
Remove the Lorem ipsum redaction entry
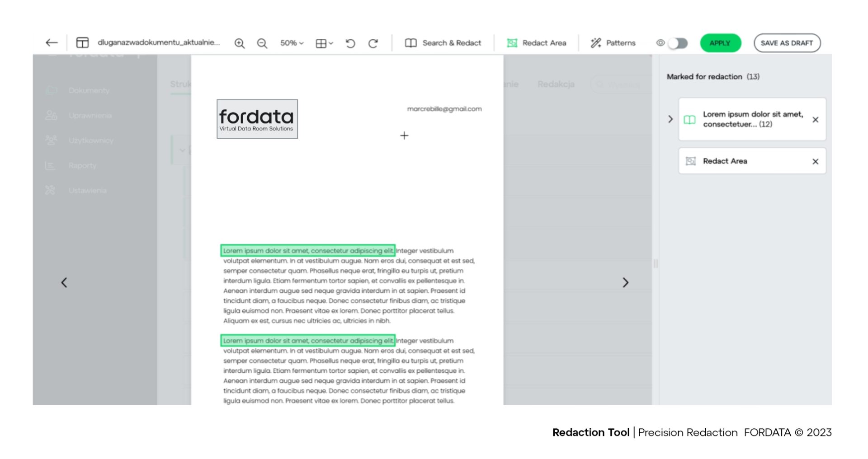click(x=815, y=120)
